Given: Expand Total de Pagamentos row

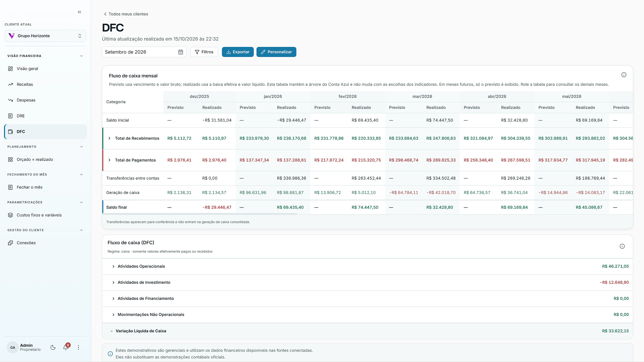Looking at the screenshot, I should click(x=109, y=160).
